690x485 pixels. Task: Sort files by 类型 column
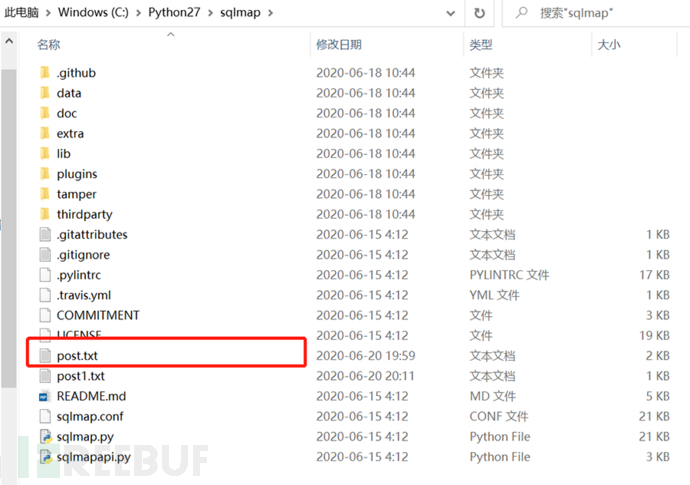click(x=481, y=44)
